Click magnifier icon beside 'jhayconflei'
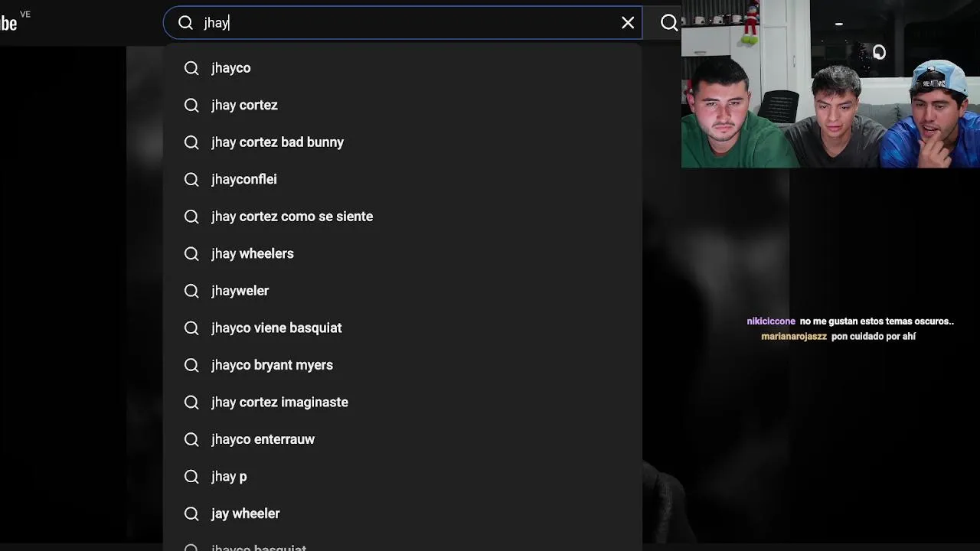Image resolution: width=980 pixels, height=551 pixels. [x=191, y=179]
